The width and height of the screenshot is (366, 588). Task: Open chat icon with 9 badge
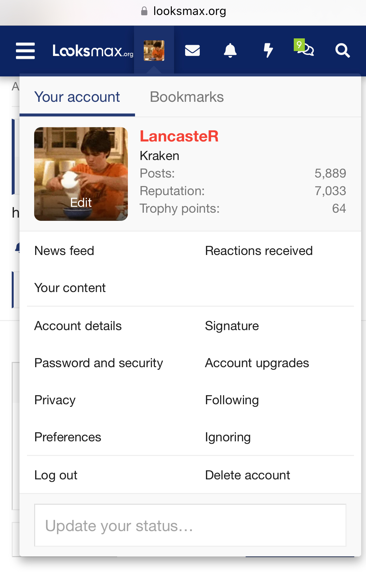[304, 48]
